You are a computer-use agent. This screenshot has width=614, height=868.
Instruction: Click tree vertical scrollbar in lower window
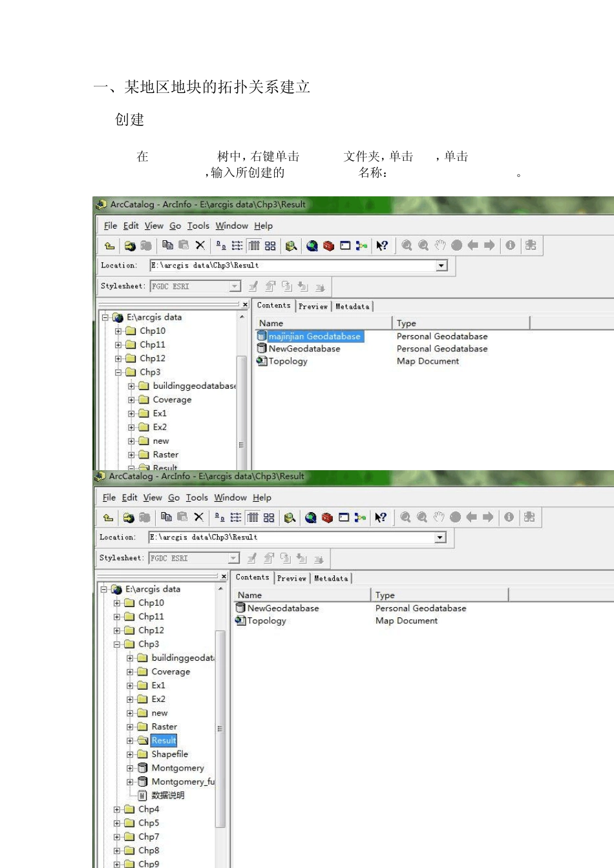tap(220, 728)
